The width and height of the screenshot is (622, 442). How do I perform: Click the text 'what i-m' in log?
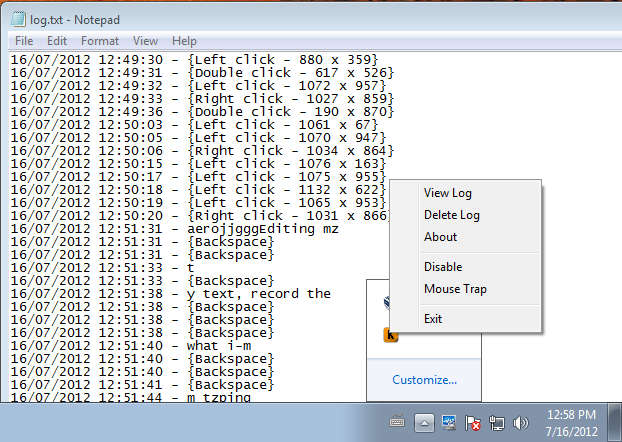click(219, 346)
